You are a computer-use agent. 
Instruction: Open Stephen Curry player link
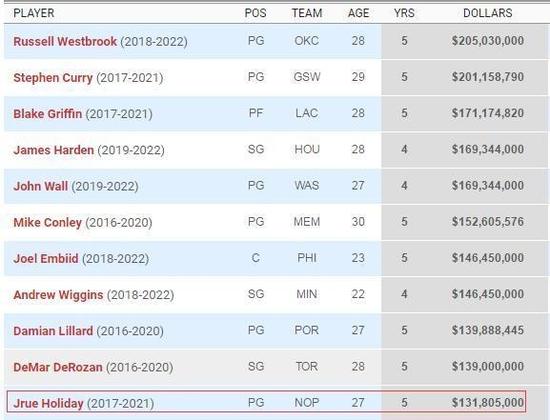[x=53, y=78]
